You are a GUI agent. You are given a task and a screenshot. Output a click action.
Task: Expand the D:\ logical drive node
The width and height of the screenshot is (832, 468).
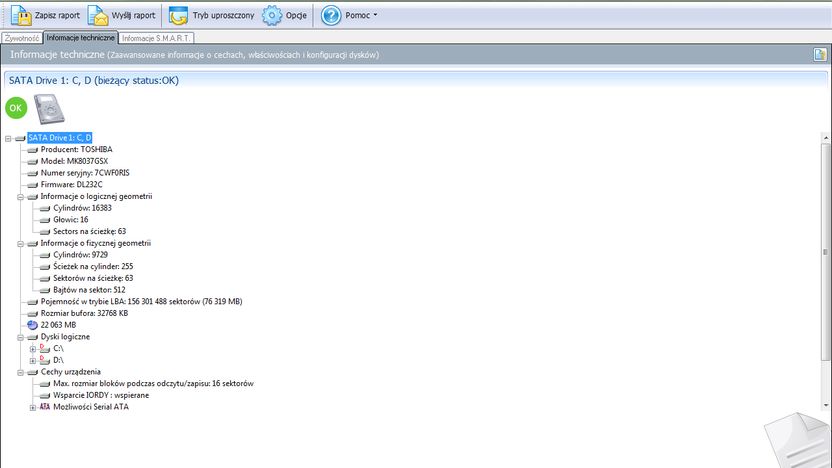point(32,361)
